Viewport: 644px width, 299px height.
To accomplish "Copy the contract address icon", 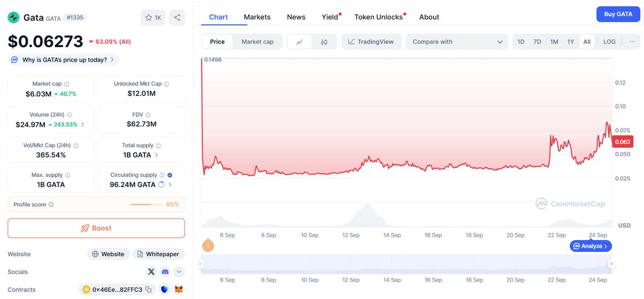I will pyautogui.click(x=148, y=289).
